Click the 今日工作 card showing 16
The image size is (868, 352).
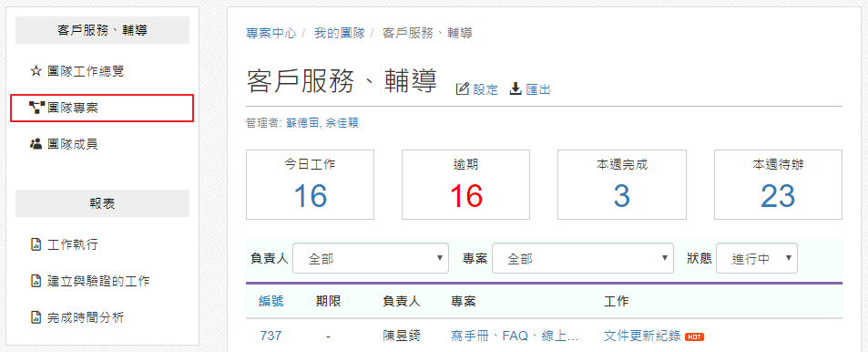point(310,184)
